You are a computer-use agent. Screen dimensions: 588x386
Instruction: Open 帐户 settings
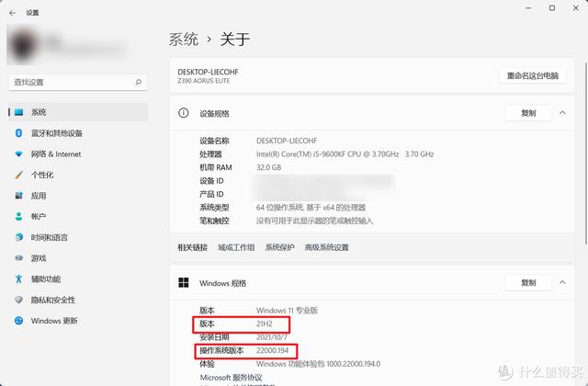tap(78, 217)
